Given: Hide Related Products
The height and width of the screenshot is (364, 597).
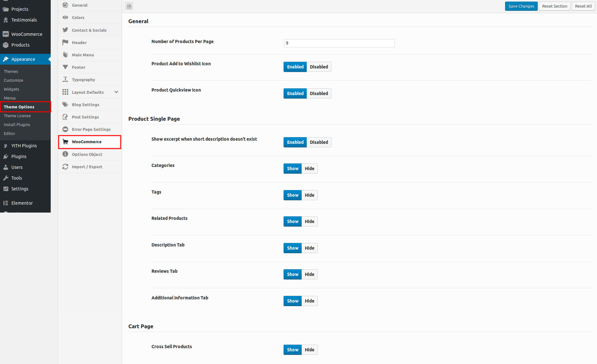Looking at the screenshot, I should 310,221.
